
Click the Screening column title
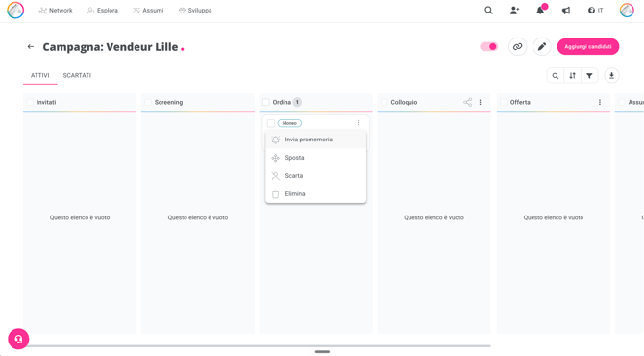coord(168,102)
